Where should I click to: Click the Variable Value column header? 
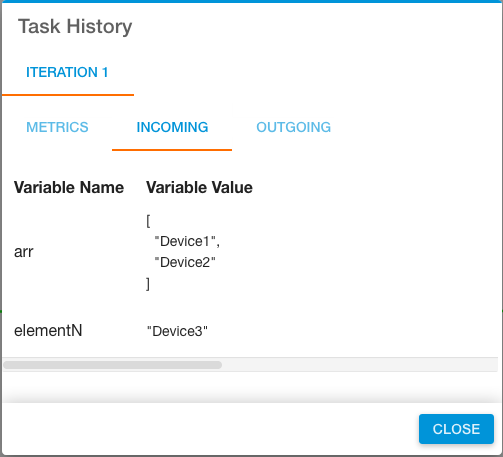click(199, 187)
